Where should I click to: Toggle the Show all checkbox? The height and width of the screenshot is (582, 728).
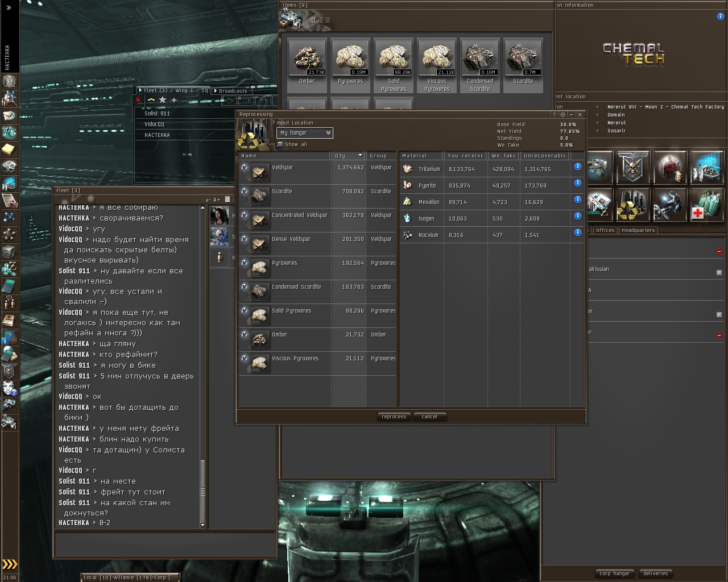[x=280, y=144]
